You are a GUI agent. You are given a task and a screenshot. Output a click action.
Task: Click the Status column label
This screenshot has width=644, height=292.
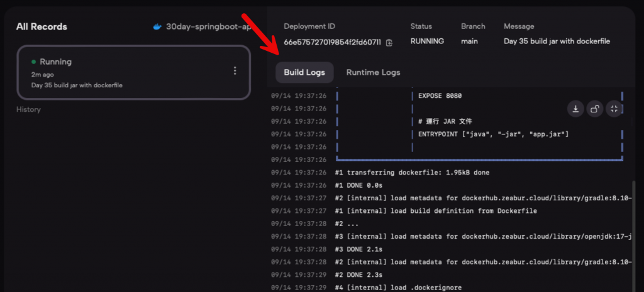(x=421, y=26)
